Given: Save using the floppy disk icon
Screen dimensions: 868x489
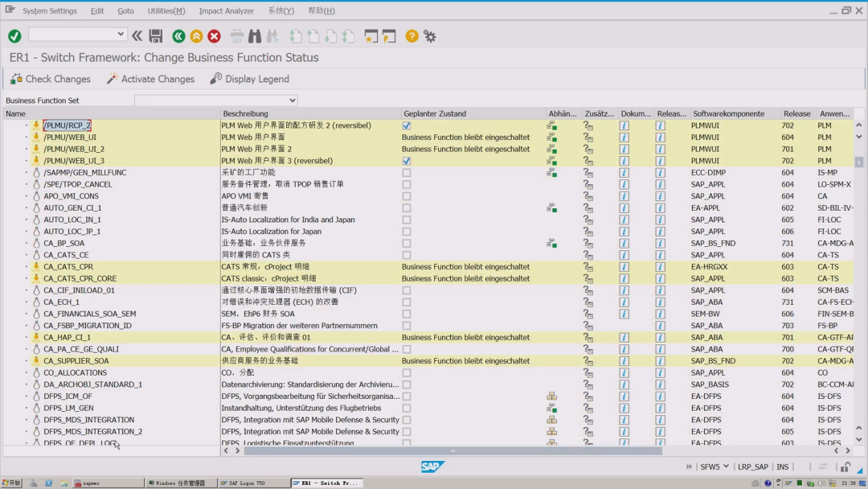Looking at the screenshot, I should point(156,36).
